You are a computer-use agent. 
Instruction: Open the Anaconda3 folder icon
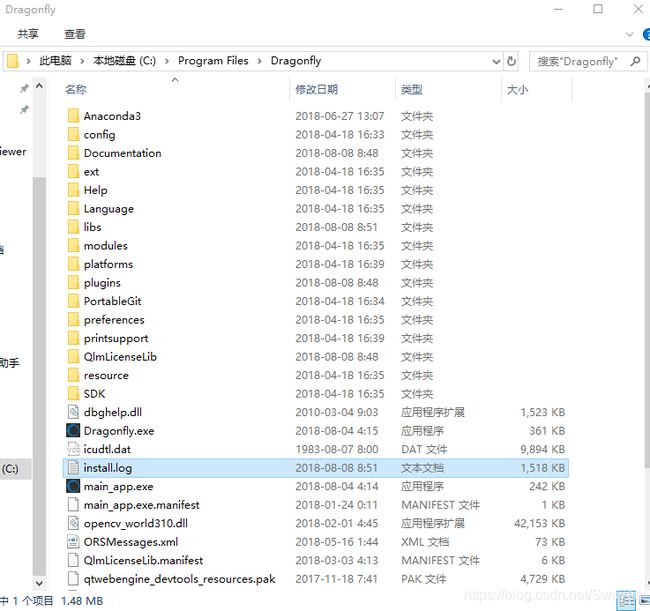click(x=73, y=116)
